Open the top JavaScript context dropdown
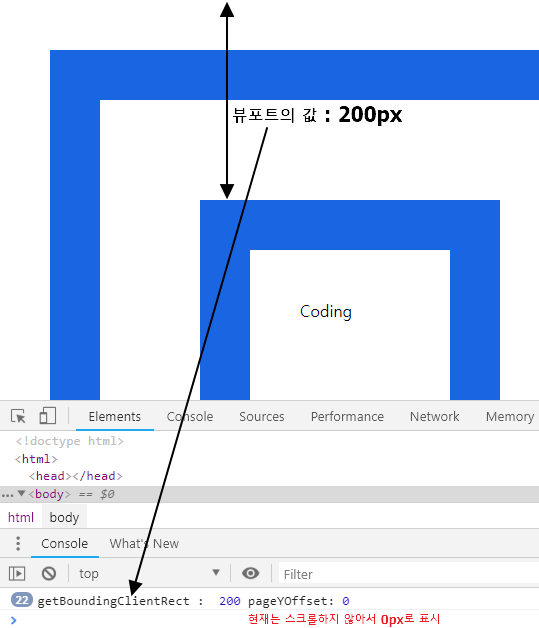The image size is (539, 628). (150, 574)
